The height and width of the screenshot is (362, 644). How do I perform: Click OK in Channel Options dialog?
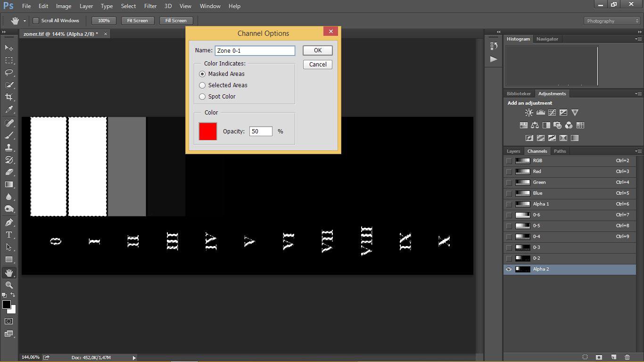(x=317, y=50)
